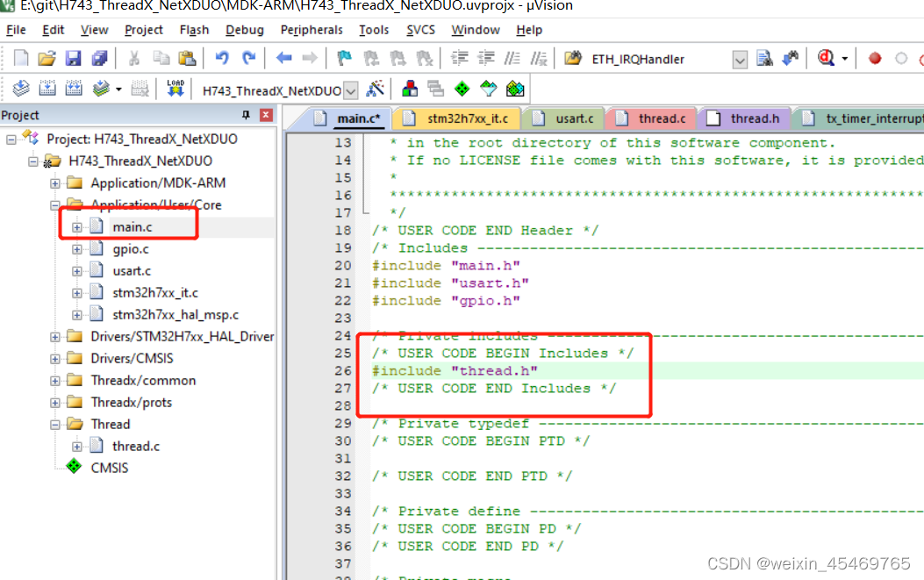The height and width of the screenshot is (580, 924).
Task: Toggle a breakpoint with the red dot icon
Action: [873, 58]
